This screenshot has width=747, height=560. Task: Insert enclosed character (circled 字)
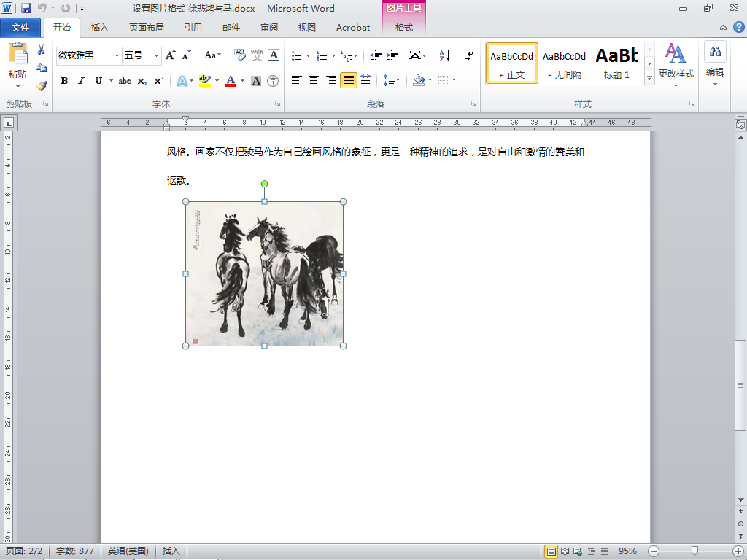tap(273, 81)
